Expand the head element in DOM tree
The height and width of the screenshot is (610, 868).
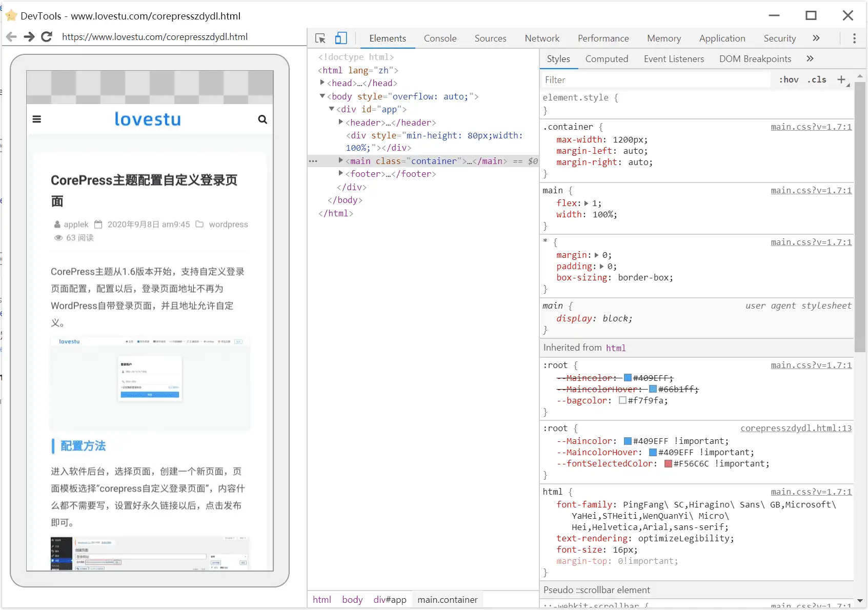[x=323, y=83]
